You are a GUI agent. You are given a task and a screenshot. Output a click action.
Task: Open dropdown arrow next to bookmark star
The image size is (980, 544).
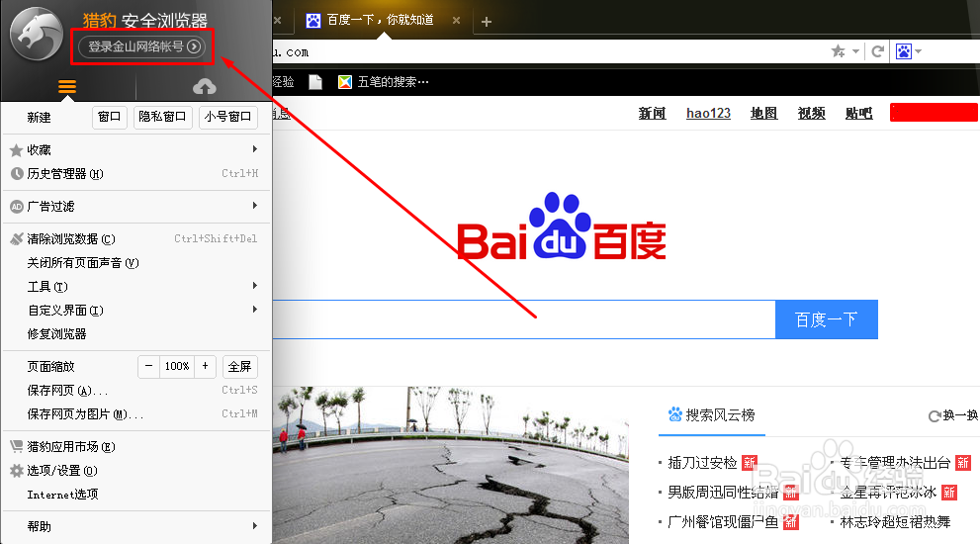[855, 51]
